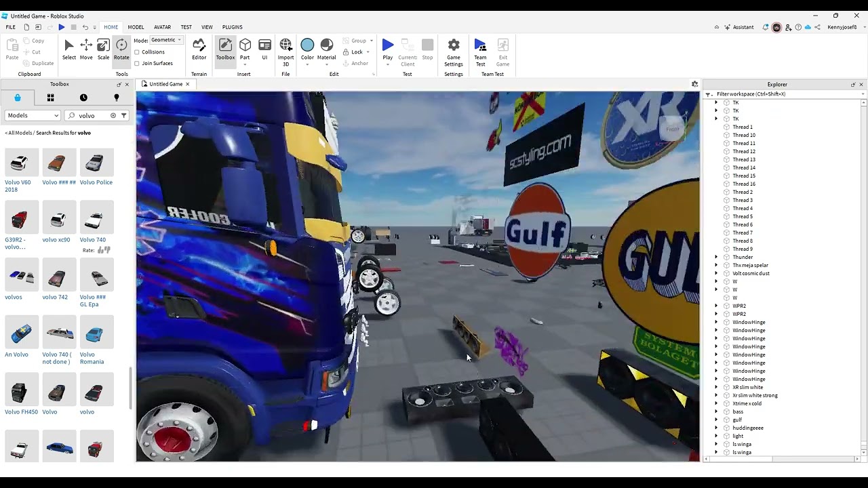The height and width of the screenshot is (488, 868).
Task: Open Toolbox Creations tab (lightbulb icon)
Action: (x=116, y=98)
